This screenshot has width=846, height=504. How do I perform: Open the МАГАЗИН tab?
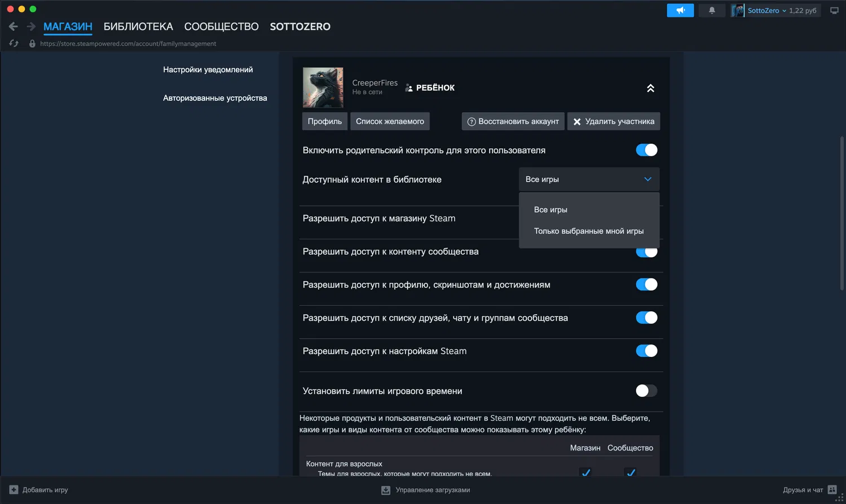(68, 26)
